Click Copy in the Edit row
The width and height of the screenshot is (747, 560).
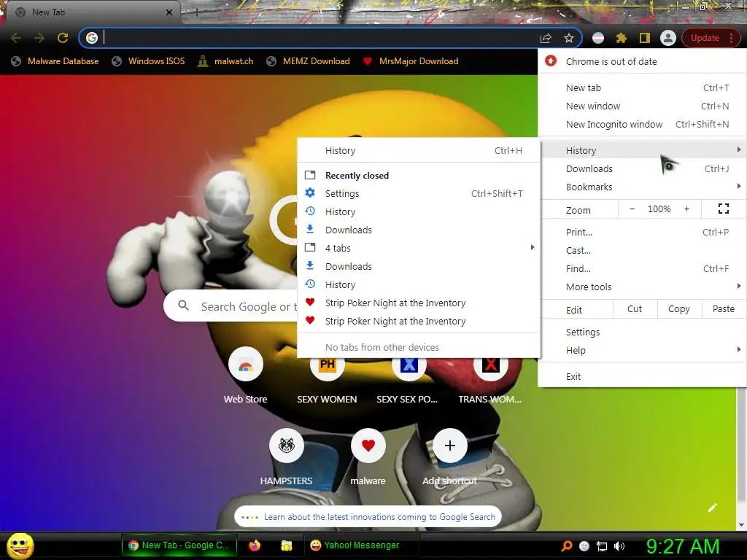[x=679, y=309]
